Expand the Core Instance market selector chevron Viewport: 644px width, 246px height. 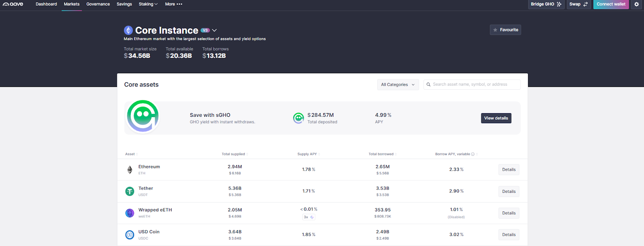click(215, 30)
